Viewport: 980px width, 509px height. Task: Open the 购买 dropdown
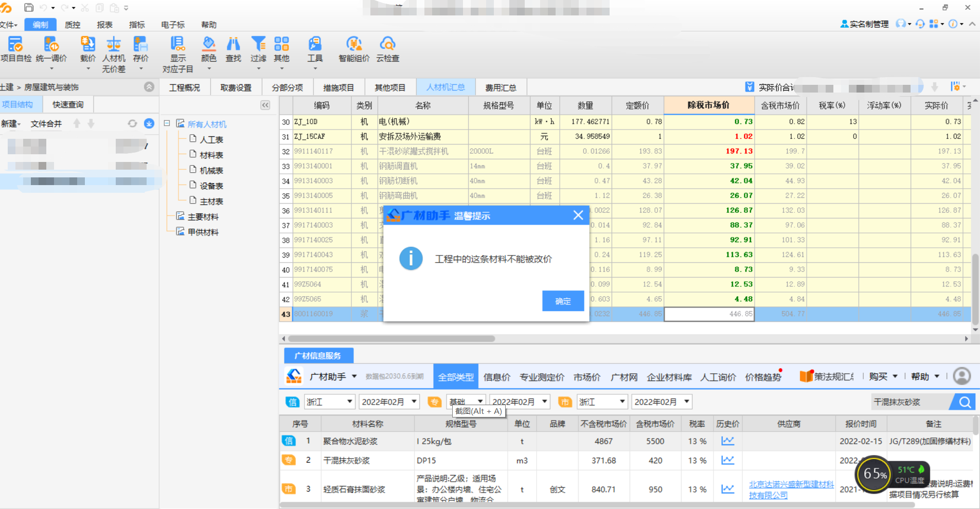(x=883, y=377)
